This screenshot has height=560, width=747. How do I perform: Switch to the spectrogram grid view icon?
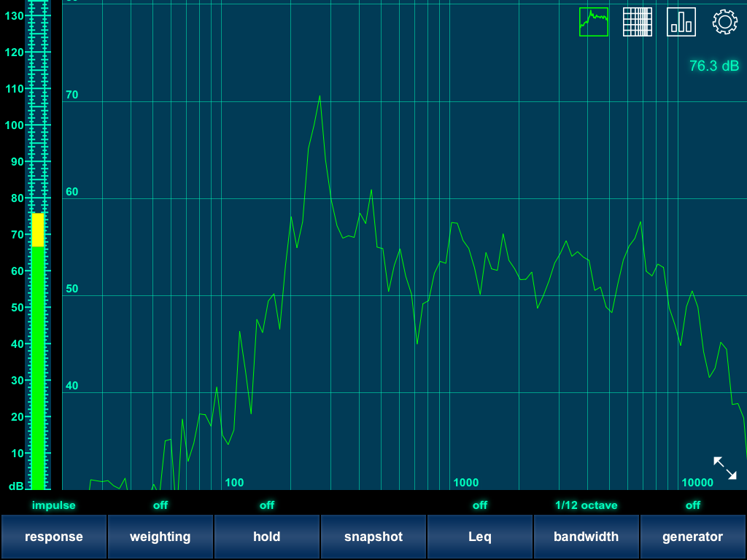coord(637,22)
